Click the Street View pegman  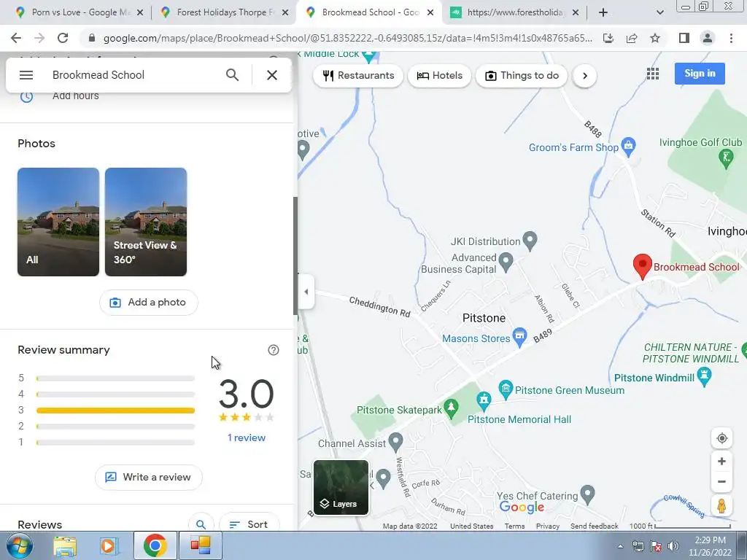click(721, 506)
